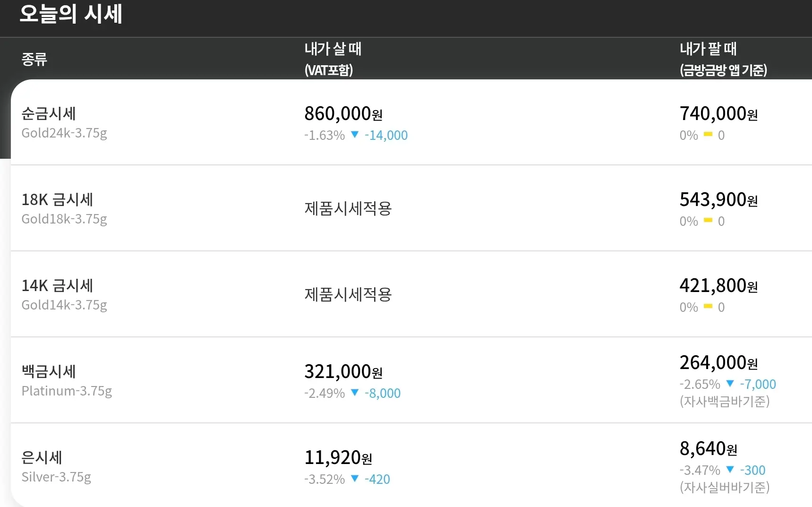Click the yellow no-change dash in the 18K 금시세 row
Viewport: 812px width, 507px height.
coord(708,220)
